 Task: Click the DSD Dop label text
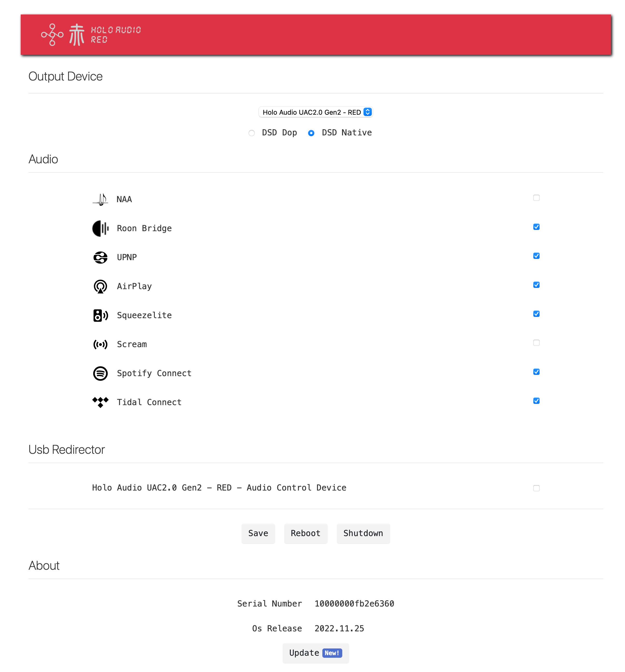pyautogui.click(x=279, y=133)
